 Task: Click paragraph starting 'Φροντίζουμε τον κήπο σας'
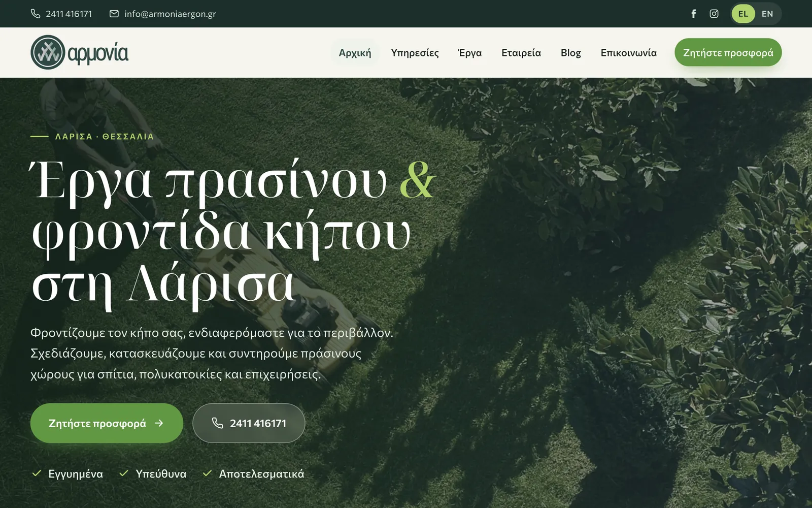(x=212, y=354)
